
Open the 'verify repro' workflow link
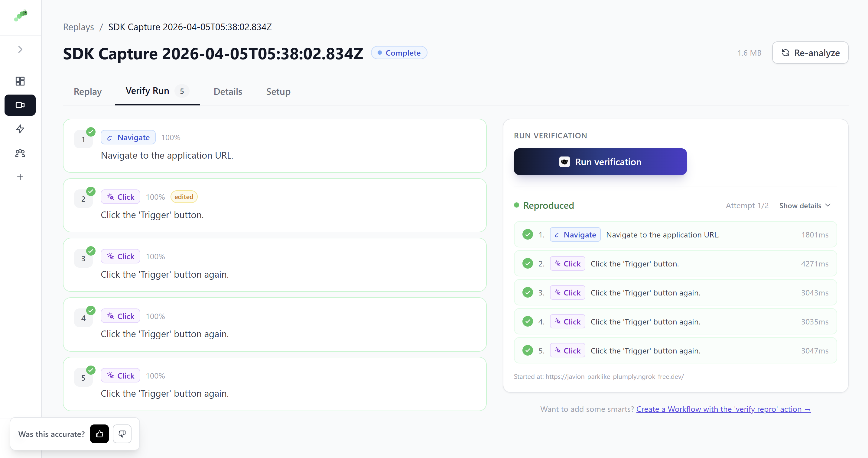(723, 409)
